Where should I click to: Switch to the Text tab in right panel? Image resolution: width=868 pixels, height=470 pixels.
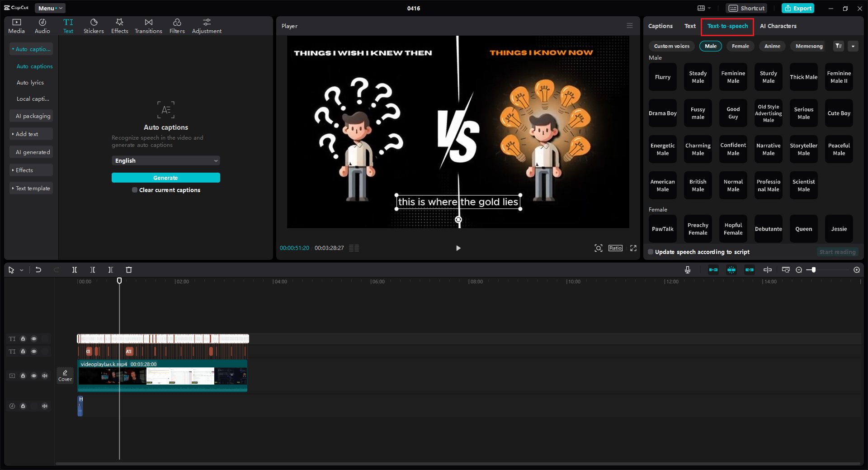690,26
